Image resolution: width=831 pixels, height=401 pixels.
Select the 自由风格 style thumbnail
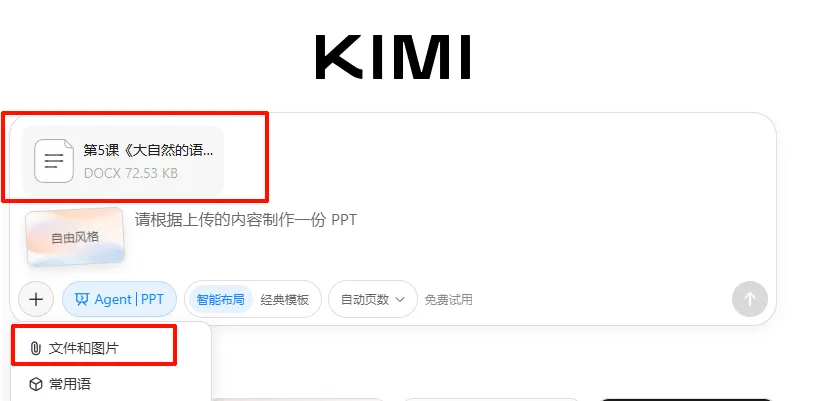[x=75, y=237]
